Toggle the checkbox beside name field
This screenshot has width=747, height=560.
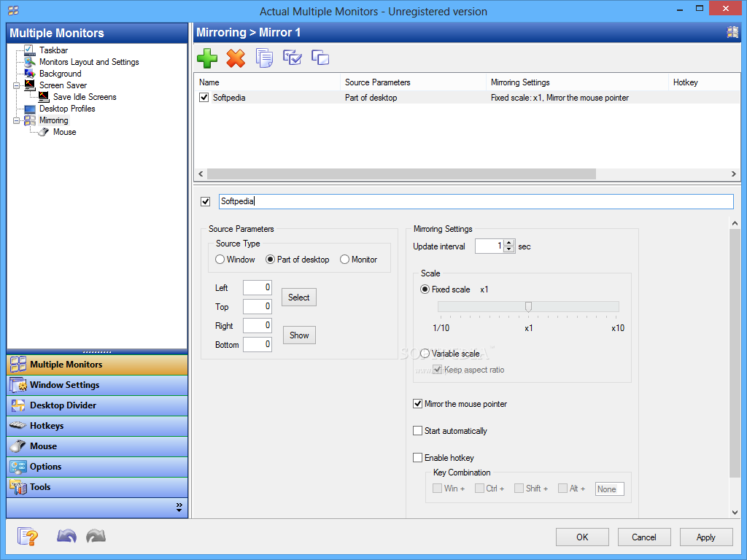click(x=205, y=201)
